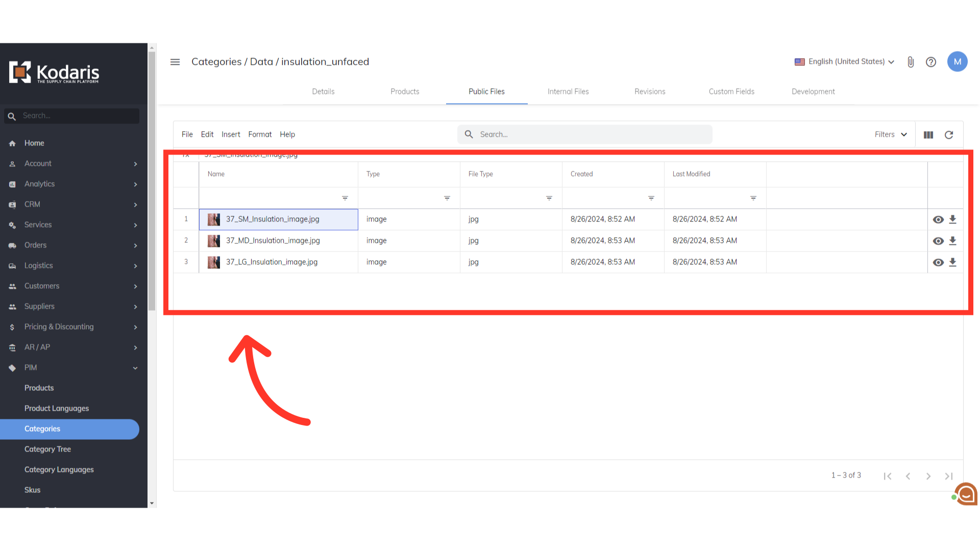
Task: Click the files search field
Action: (584, 135)
